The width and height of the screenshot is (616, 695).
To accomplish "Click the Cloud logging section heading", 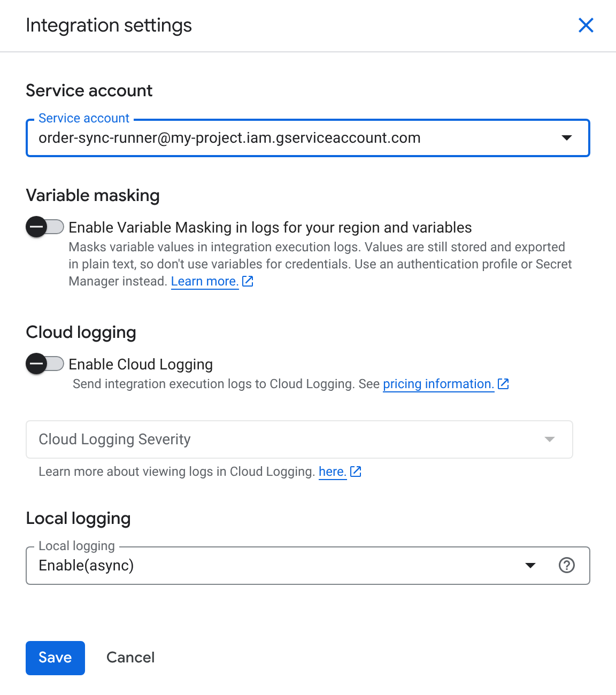I will tap(81, 333).
